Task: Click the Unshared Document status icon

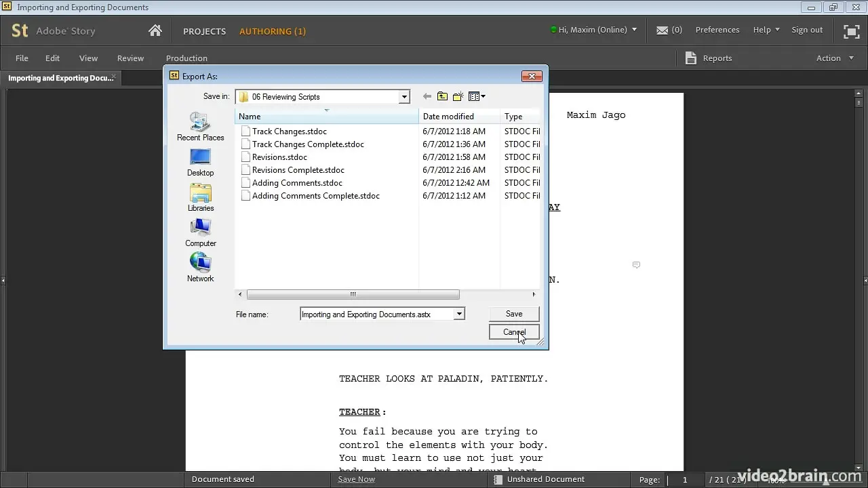Action: pos(498,479)
